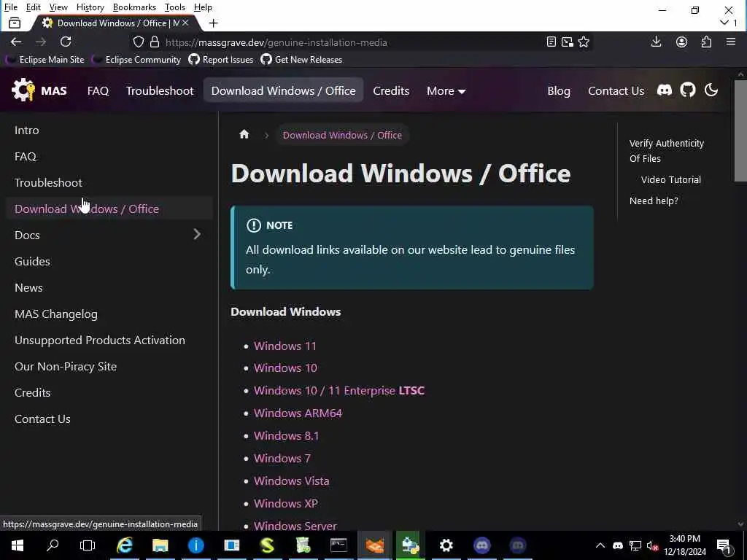Open the Windows 8.1 download link

(286, 435)
